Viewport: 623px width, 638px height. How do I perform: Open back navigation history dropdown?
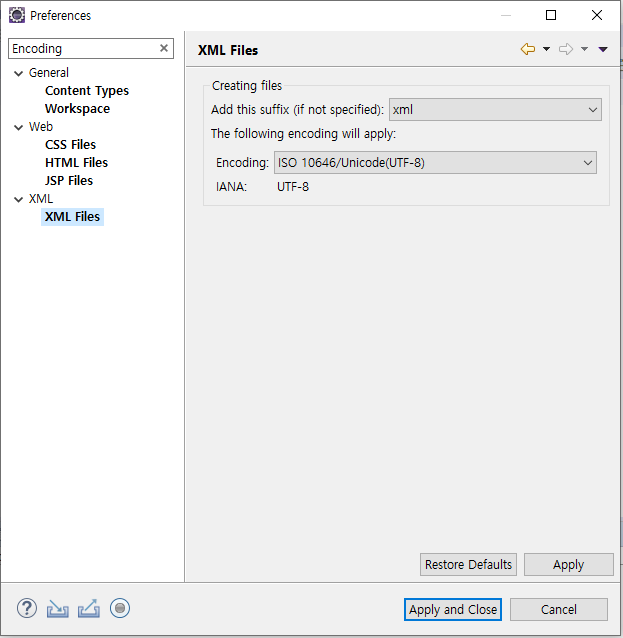[546, 49]
